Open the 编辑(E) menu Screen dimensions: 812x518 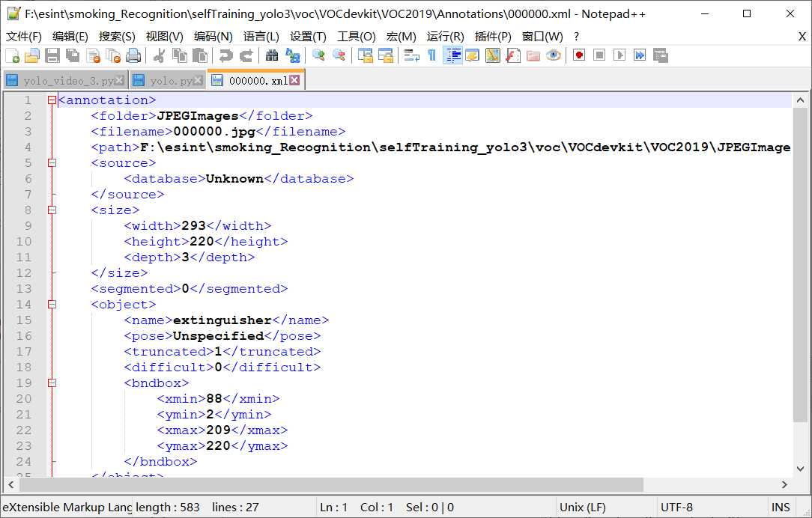click(x=70, y=36)
